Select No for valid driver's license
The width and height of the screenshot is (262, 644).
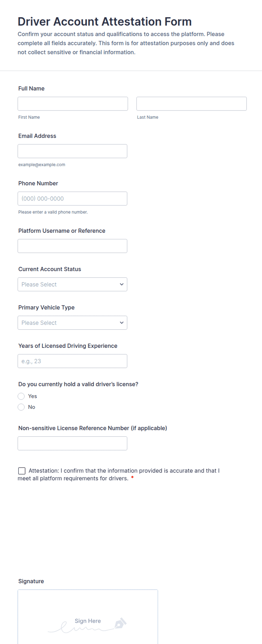coord(21,407)
